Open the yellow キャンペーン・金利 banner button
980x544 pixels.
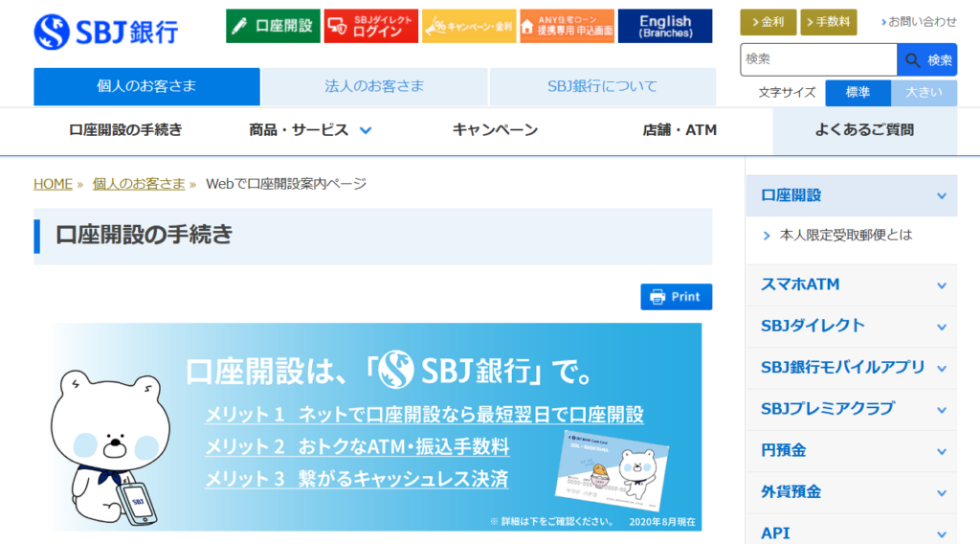click(469, 26)
